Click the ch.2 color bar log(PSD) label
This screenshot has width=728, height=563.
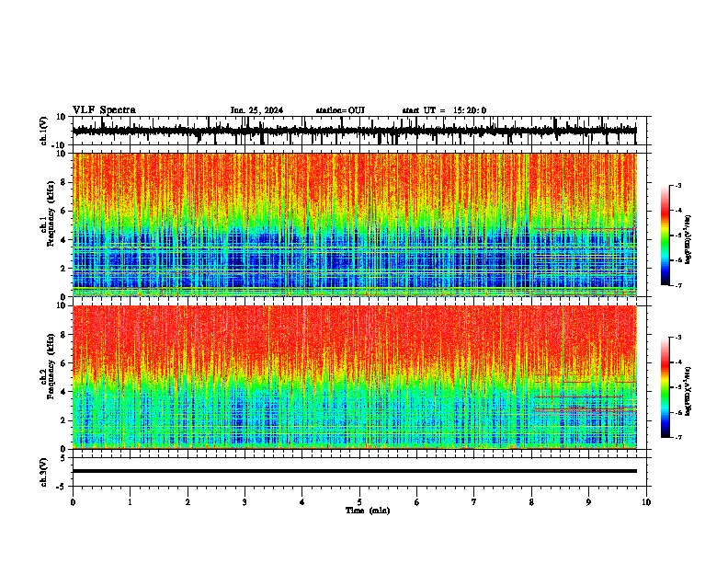(688, 391)
